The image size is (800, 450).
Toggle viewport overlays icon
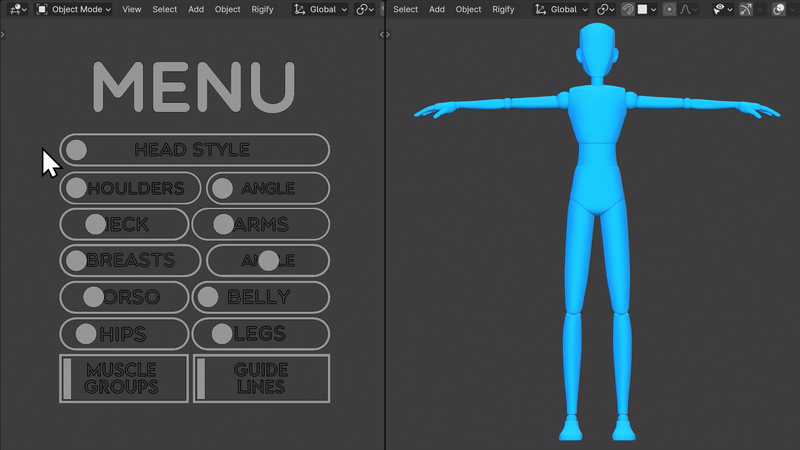(779, 9)
